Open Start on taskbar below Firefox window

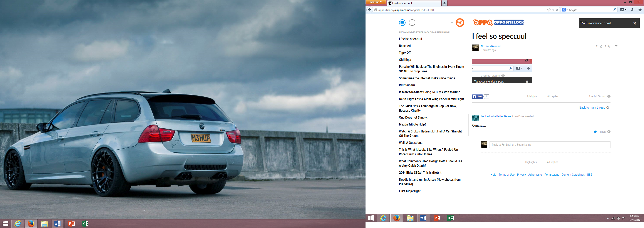371,218
